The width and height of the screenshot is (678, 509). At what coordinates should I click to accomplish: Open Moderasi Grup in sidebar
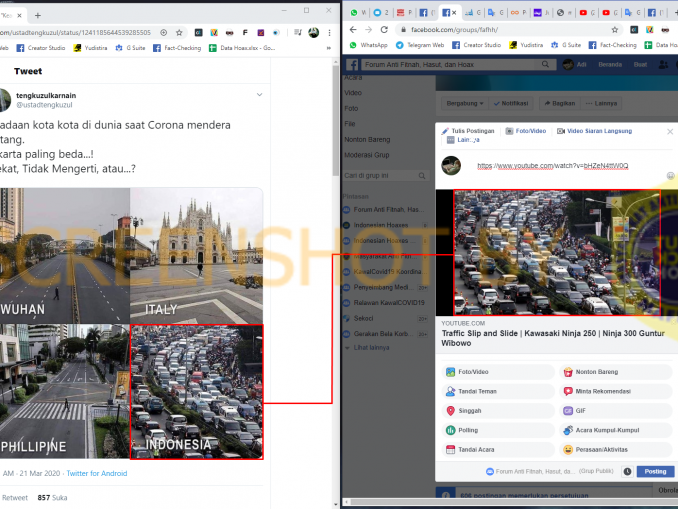pos(367,155)
